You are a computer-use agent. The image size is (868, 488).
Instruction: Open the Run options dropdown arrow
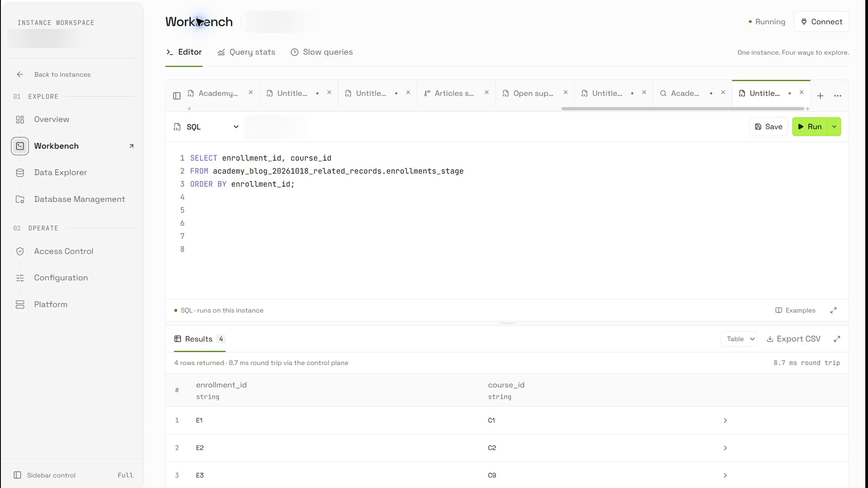point(834,127)
